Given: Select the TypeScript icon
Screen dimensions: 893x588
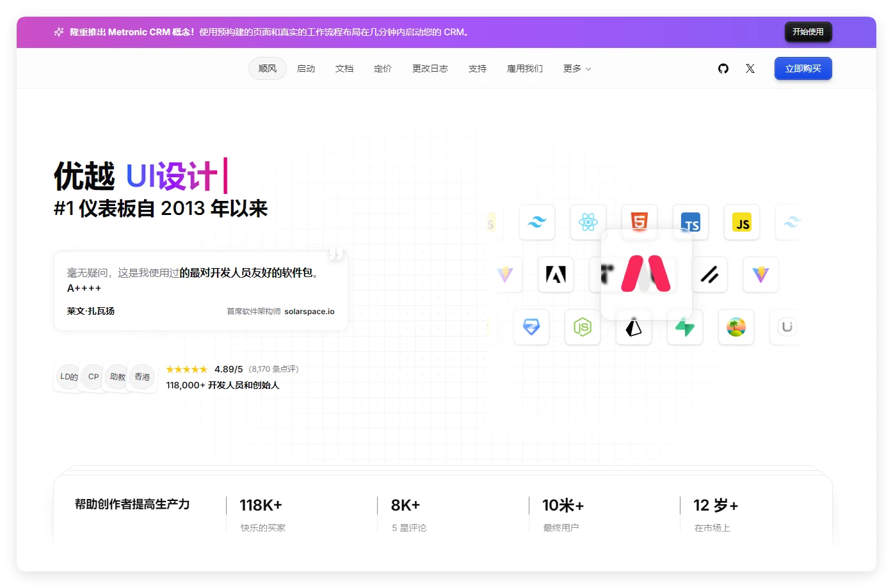Looking at the screenshot, I should click(690, 223).
